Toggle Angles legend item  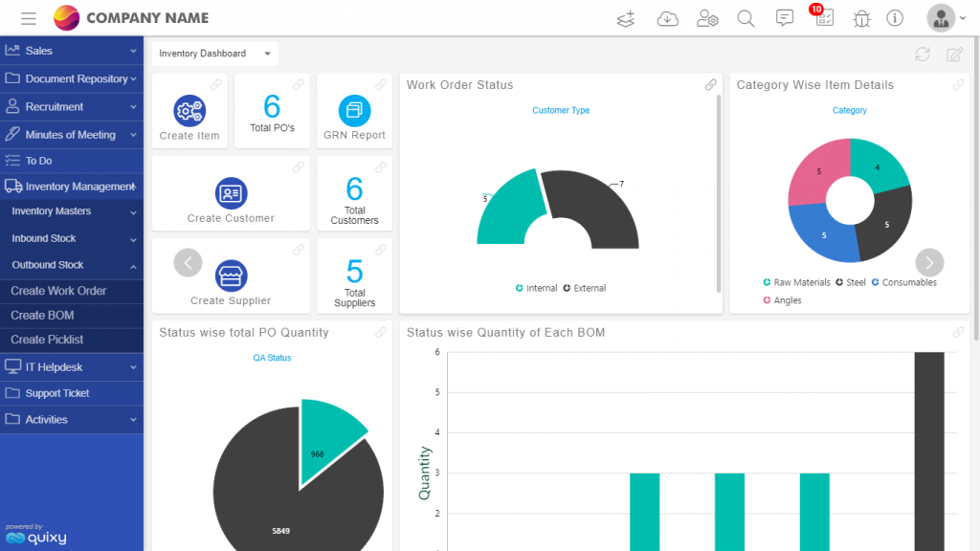782,300
